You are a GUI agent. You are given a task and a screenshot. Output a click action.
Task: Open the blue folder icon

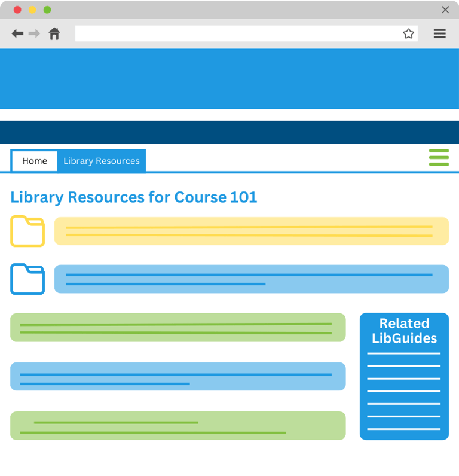tap(27, 279)
